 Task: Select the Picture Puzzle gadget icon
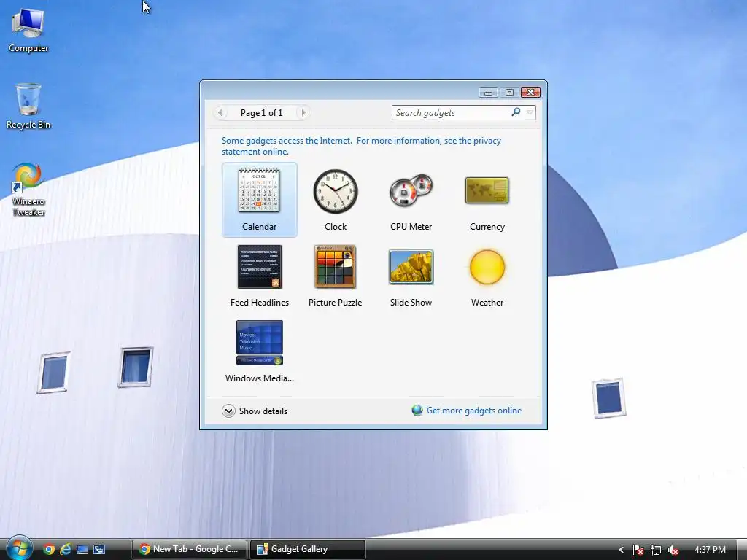[335, 267]
